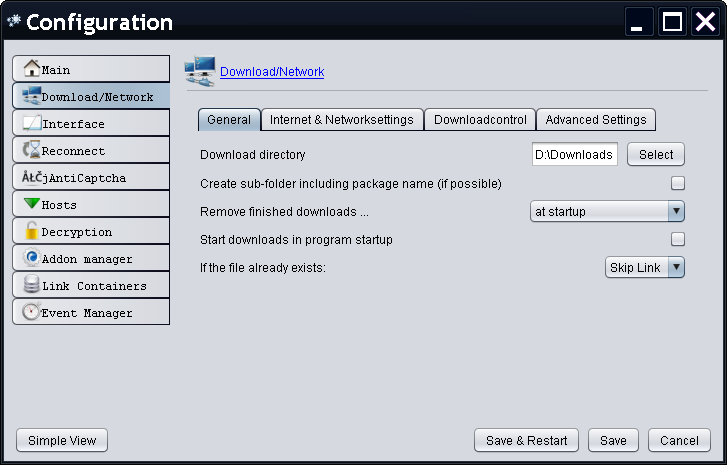Click Select to choose download directory
Viewport: 727px width, 465px height.
tap(656, 155)
